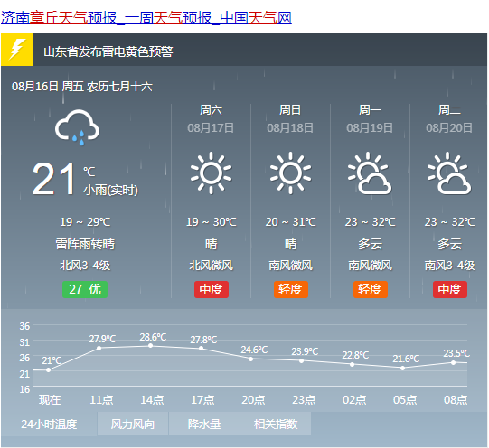Image resolution: width=489 pixels, height=448 pixels.
Task: Select the 周日 day heading
Action: tap(290, 109)
